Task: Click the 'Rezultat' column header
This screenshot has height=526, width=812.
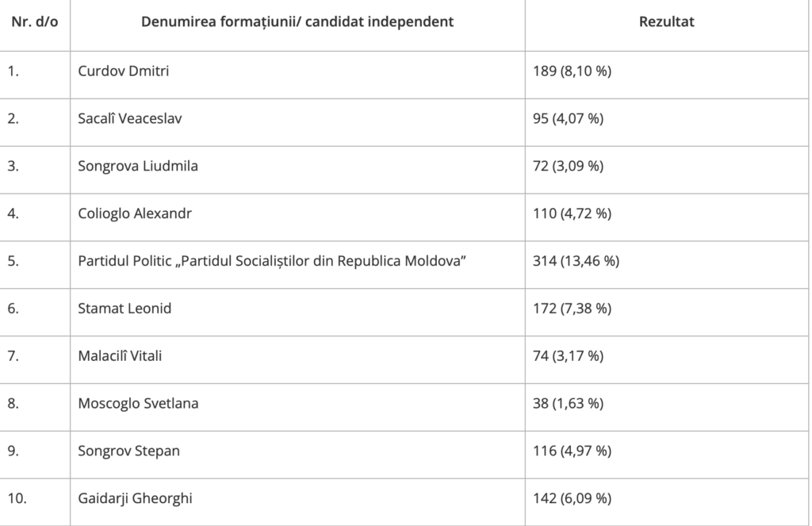Action: [x=666, y=21]
